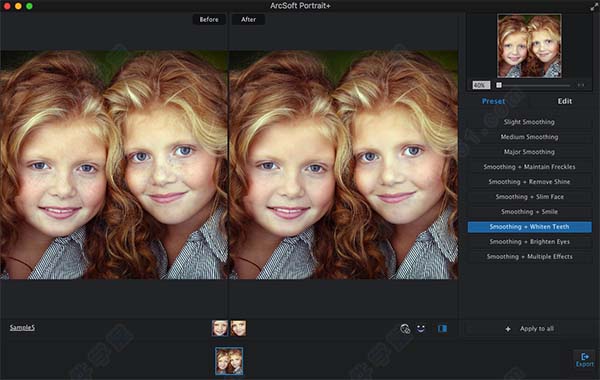
Task: Click the Export icon button
Action: pos(584,360)
